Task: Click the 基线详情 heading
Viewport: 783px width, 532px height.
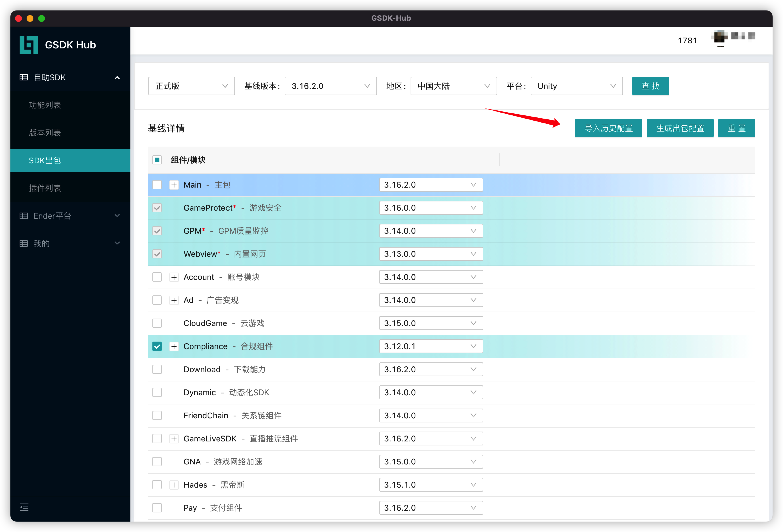Action: pos(166,128)
